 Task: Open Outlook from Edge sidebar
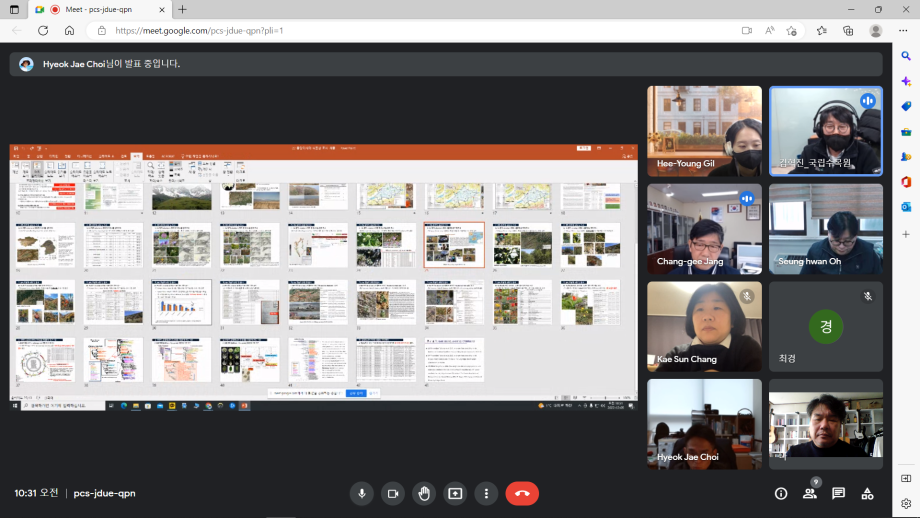click(x=906, y=206)
